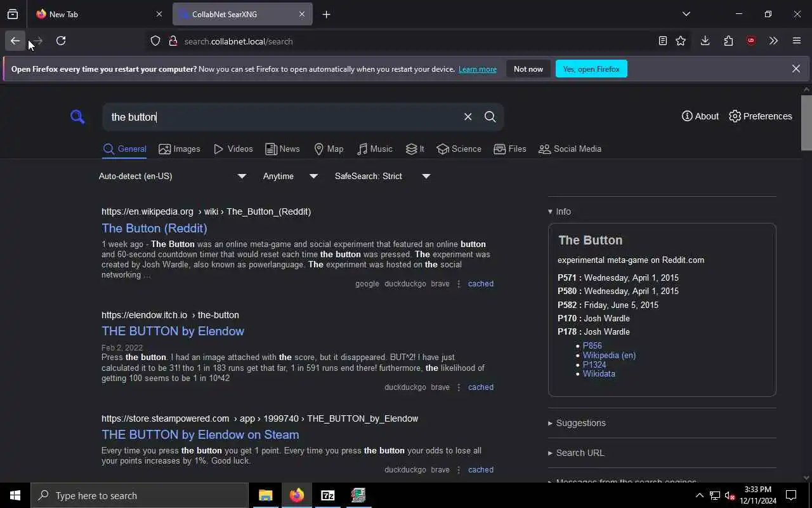812x508 pixels.
Task: Open cached link for Steam result
Action: point(480,470)
